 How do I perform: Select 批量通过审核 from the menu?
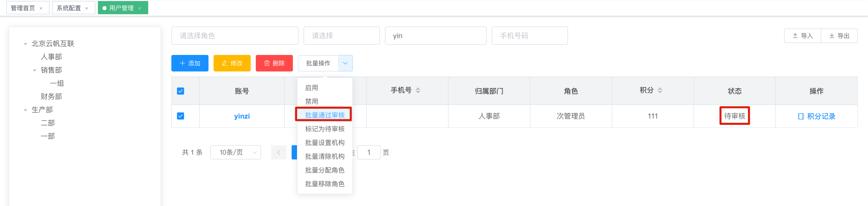(x=324, y=115)
